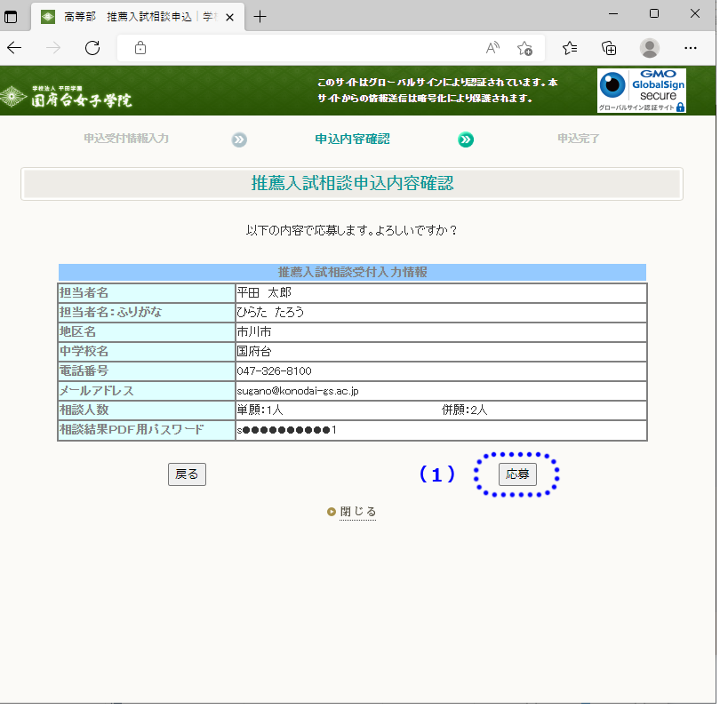Viewport: 728px width, 709px height.
Task: Open the Collections icon in toolbar
Action: click(609, 48)
